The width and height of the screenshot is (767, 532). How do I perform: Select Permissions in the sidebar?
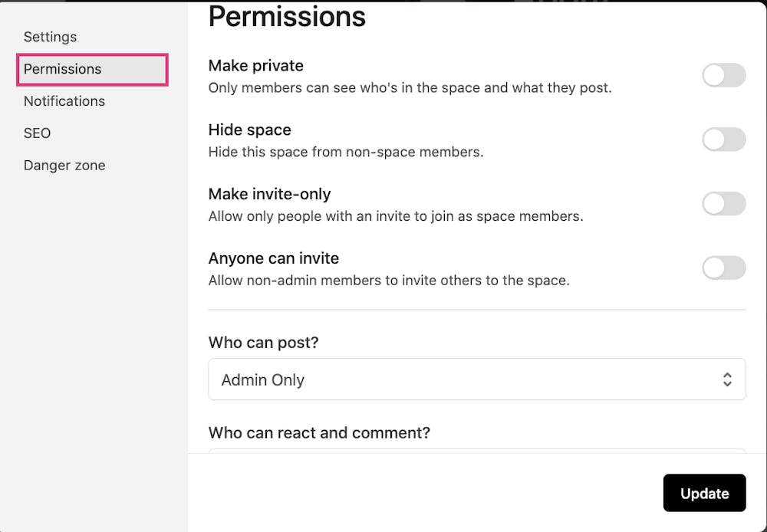click(x=62, y=69)
